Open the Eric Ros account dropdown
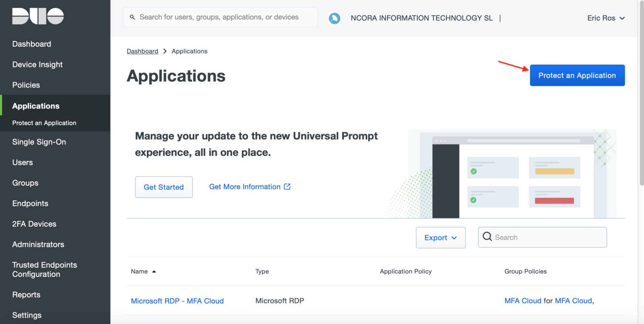 point(605,18)
